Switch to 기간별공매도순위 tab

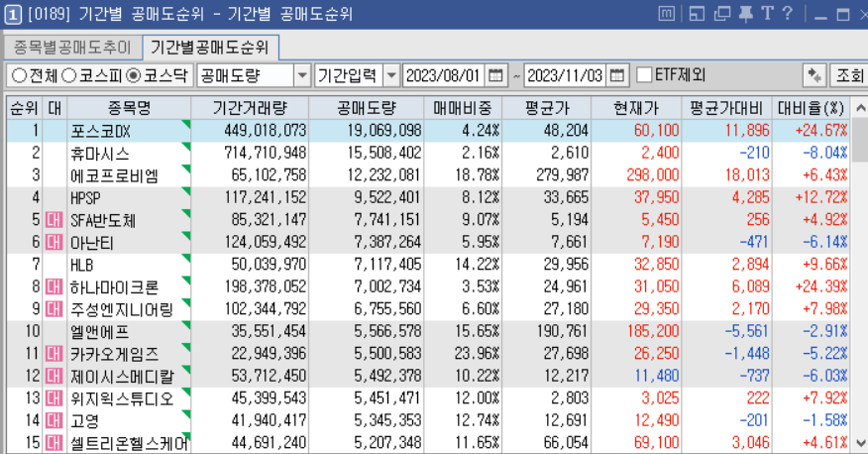[210, 48]
